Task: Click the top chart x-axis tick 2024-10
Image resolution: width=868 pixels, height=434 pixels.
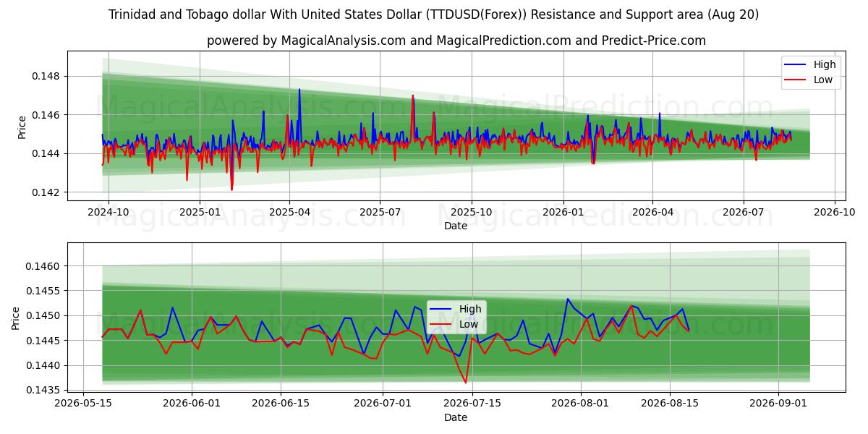Action: pos(109,212)
